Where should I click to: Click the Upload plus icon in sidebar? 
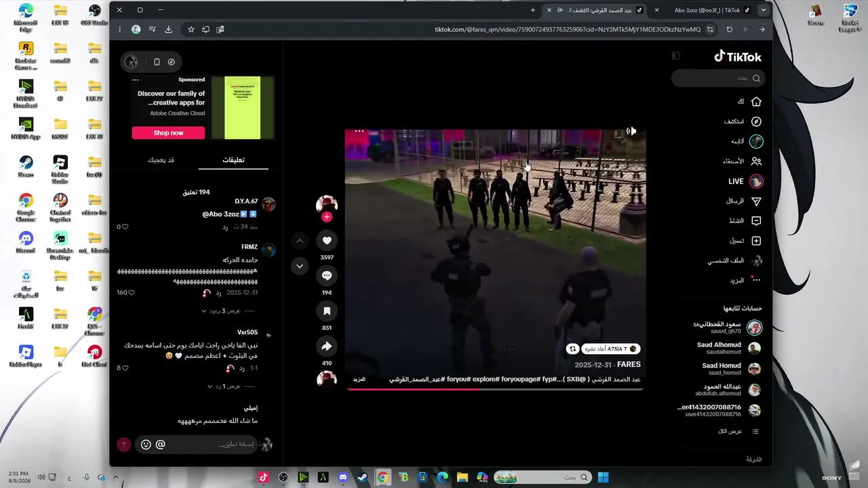click(x=756, y=241)
